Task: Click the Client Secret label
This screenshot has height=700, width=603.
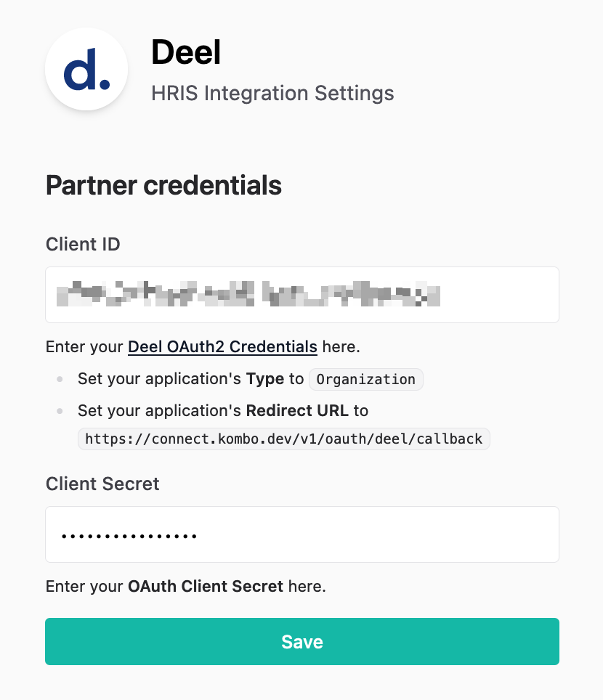Action: [x=102, y=484]
